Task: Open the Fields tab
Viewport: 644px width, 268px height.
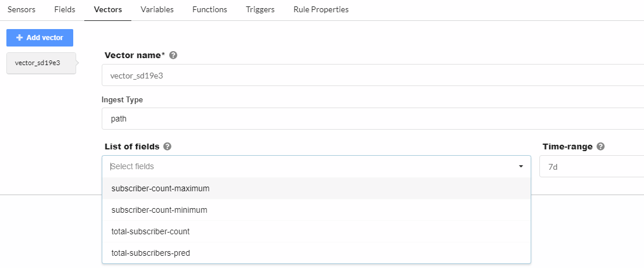Action: [65, 10]
